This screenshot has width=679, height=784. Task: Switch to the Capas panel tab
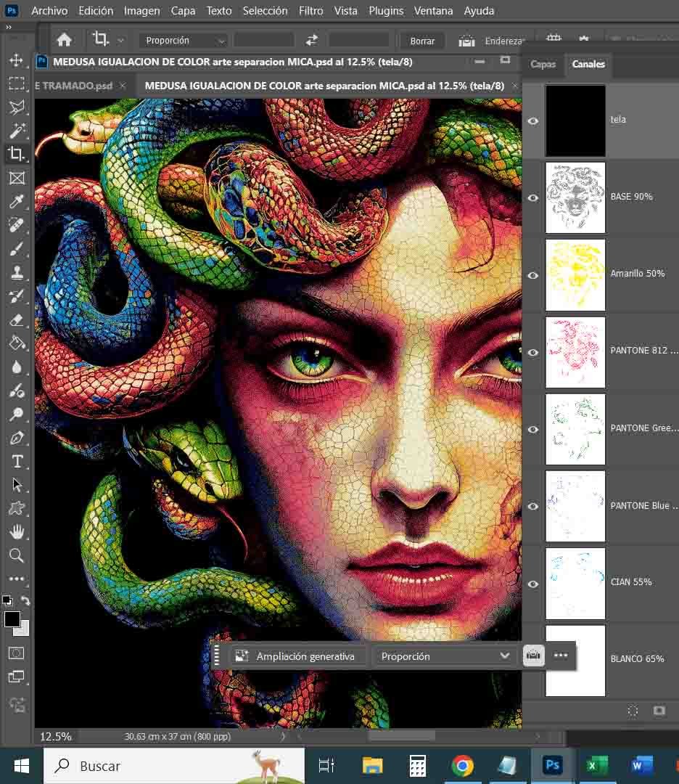(543, 64)
